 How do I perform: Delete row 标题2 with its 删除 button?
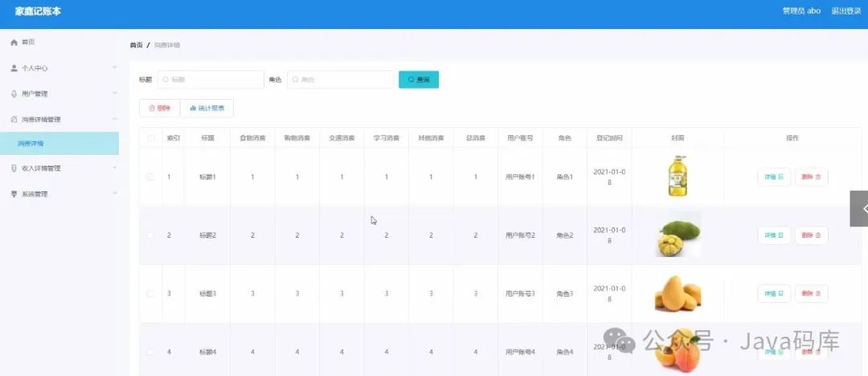click(x=812, y=235)
